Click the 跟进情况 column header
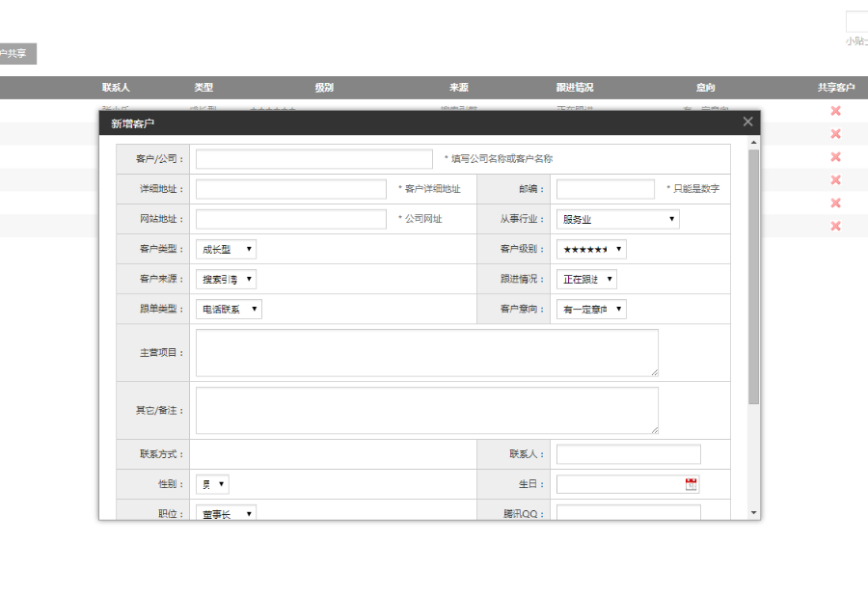868x598 pixels. pyautogui.click(x=575, y=88)
